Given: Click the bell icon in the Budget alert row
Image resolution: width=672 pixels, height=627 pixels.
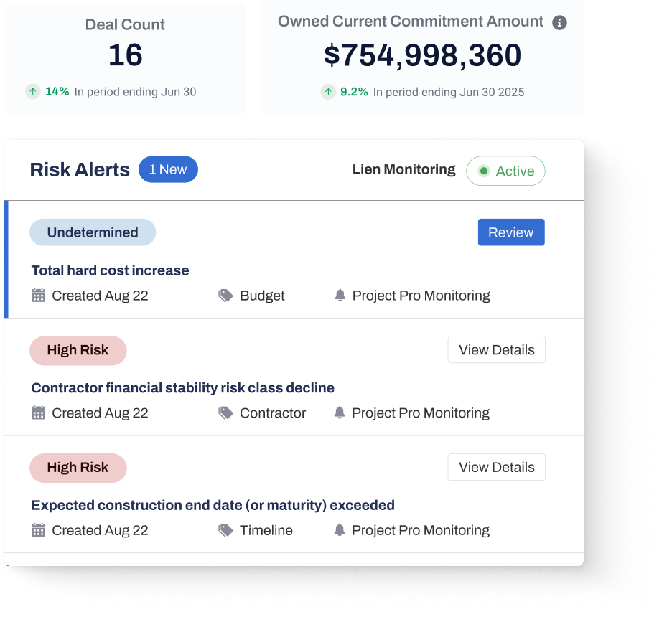Looking at the screenshot, I should pos(340,296).
